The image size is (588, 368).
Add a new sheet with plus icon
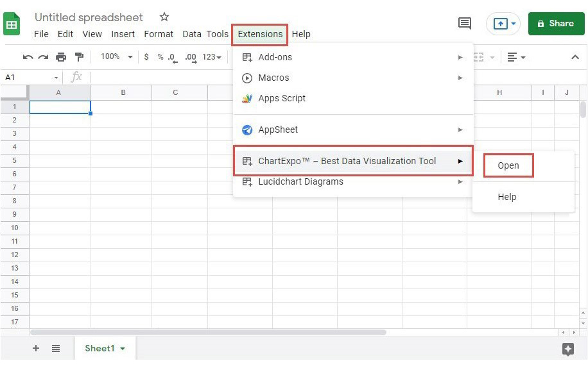coord(36,348)
